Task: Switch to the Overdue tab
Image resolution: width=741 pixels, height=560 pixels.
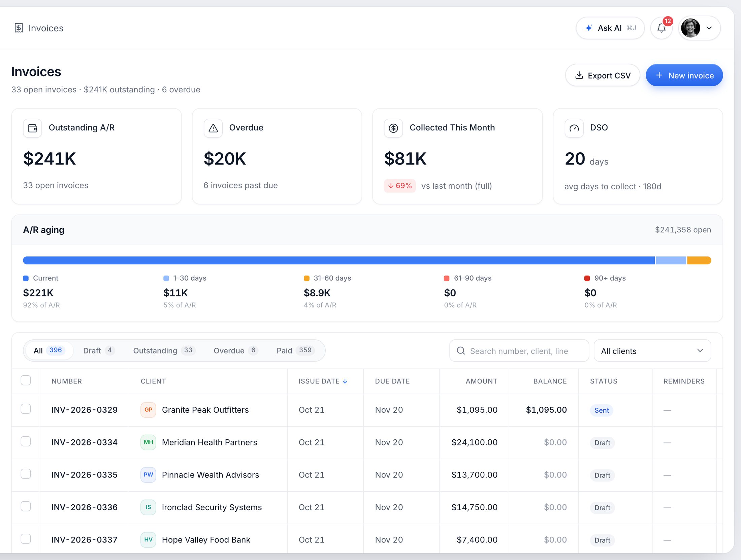Action: (x=235, y=350)
